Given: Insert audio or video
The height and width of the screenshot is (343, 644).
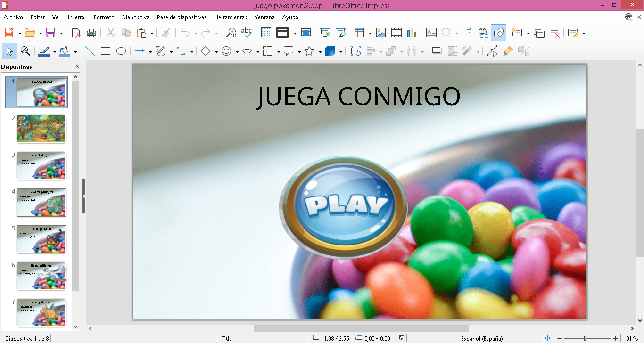Looking at the screenshot, I should tap(396, 33).
